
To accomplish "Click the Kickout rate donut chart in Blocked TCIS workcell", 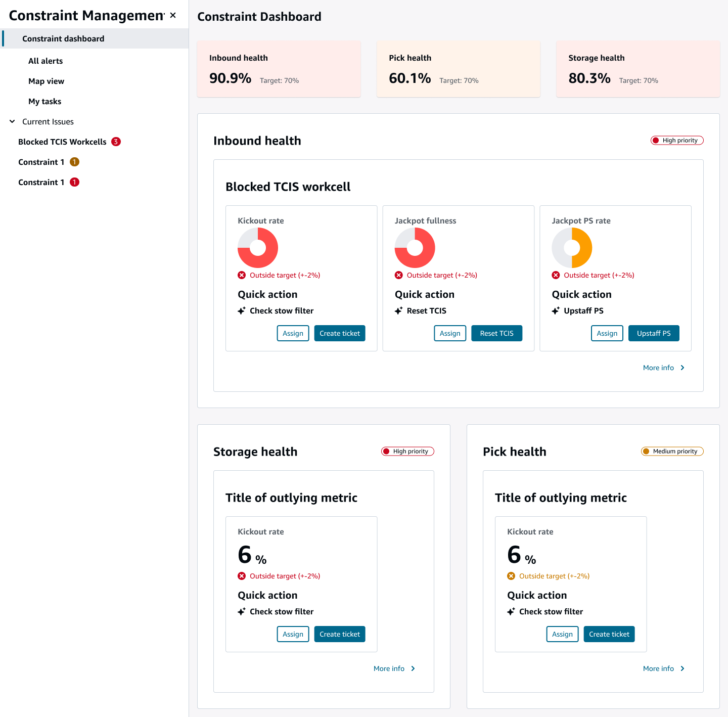I will [258, 248].
